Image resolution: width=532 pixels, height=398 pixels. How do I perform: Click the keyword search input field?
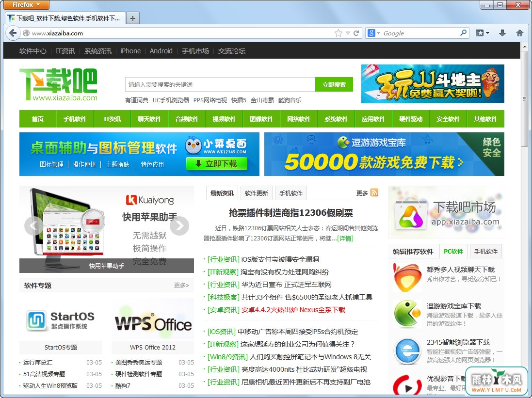click(x=220, y=84)
